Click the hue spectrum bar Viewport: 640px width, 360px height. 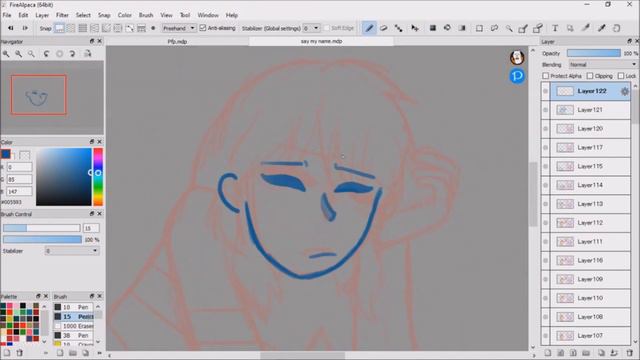(98, 177)
